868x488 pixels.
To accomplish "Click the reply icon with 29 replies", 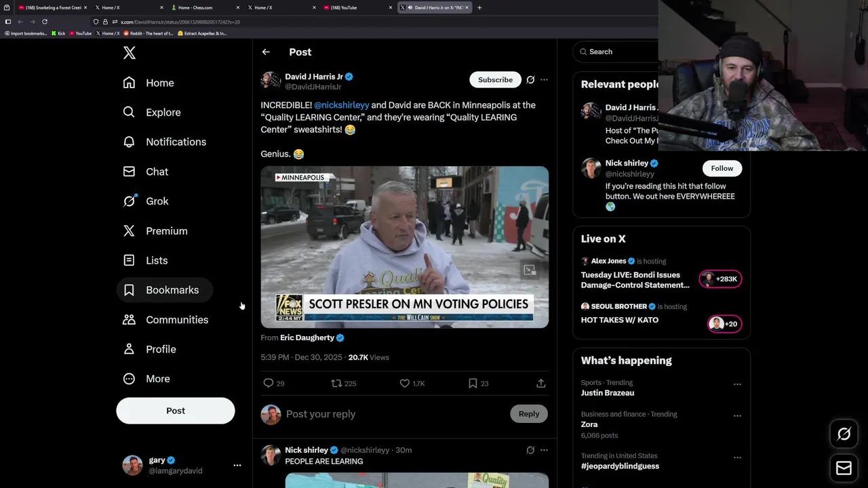I will (269, 384).
